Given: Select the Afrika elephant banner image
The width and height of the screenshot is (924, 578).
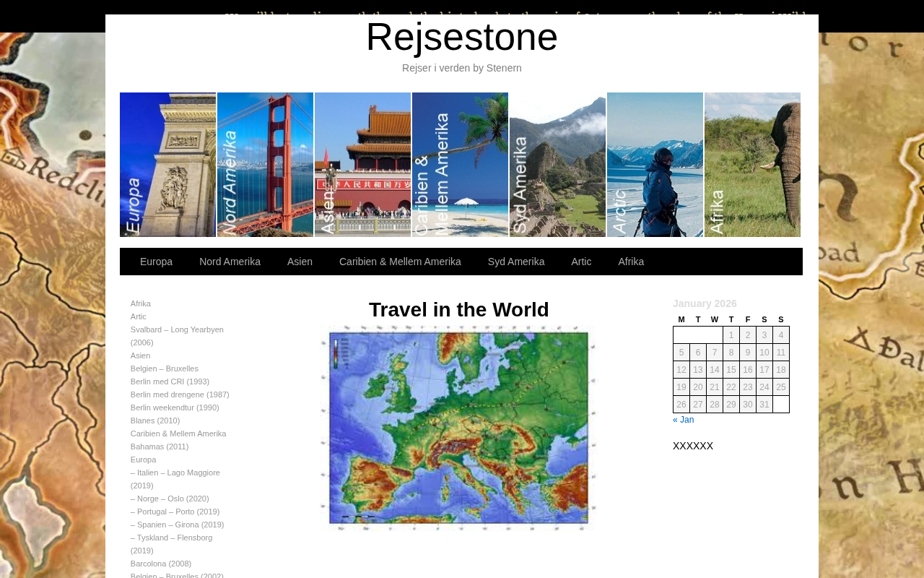Looking at the screenshot, I should 752,165.
